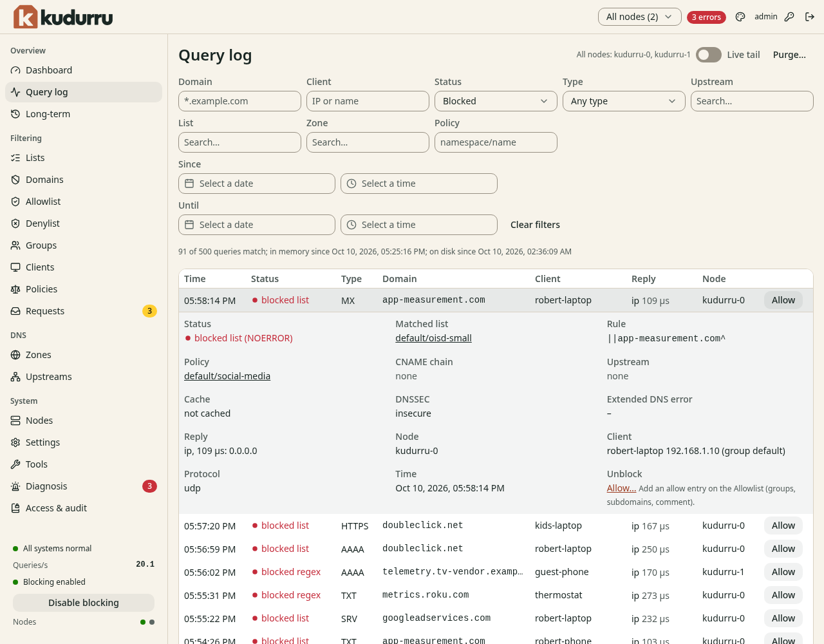
Task: Open Settings in System section
Action: [x=84, y=442]
